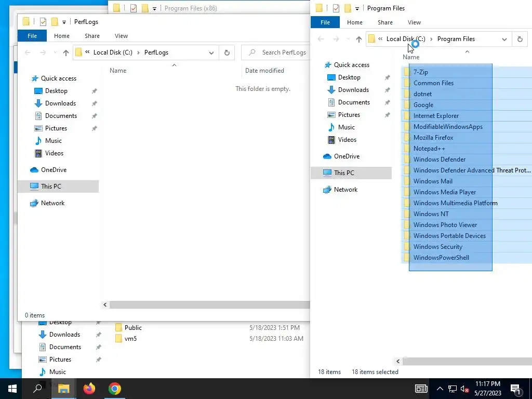Select Documents in Program Files sidebar
This screenshot has height=399, width=532.
[x=354, y=102]
